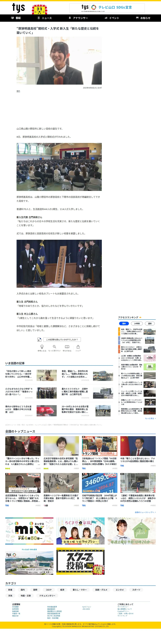
Task: Open rank 1 article about 事故、寝過ごし、赤信号
Action: click(x=137, y=331)
